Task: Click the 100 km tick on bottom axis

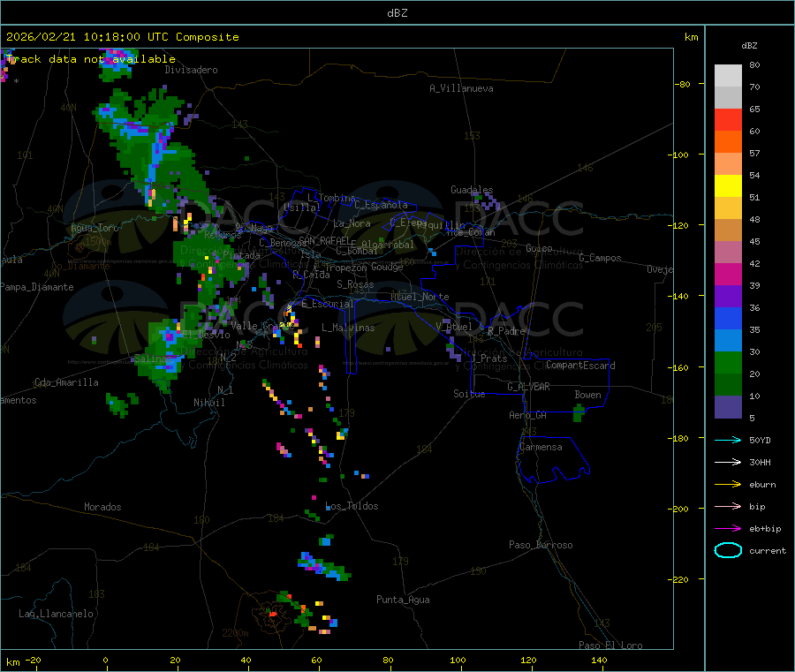Action: coord(458,660)
